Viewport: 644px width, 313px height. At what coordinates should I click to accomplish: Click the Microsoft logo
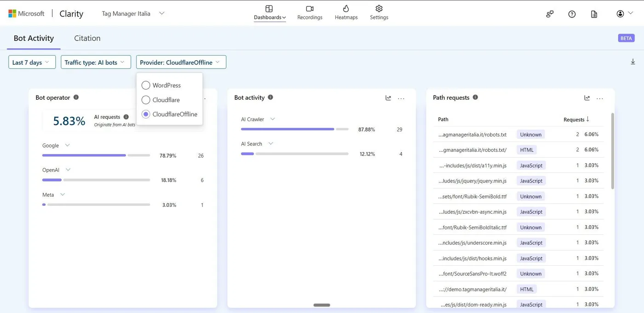pos(27,13)
